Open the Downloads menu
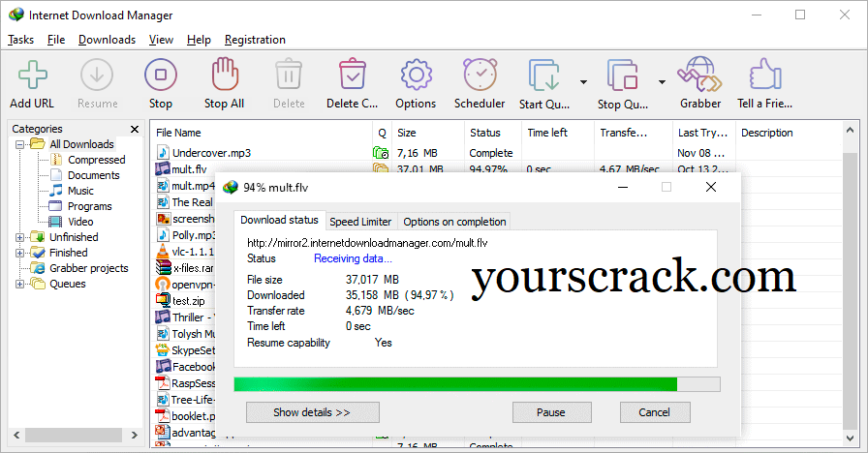Image resolution: width=868 pixels, height=453 pixels. (107, 40)
